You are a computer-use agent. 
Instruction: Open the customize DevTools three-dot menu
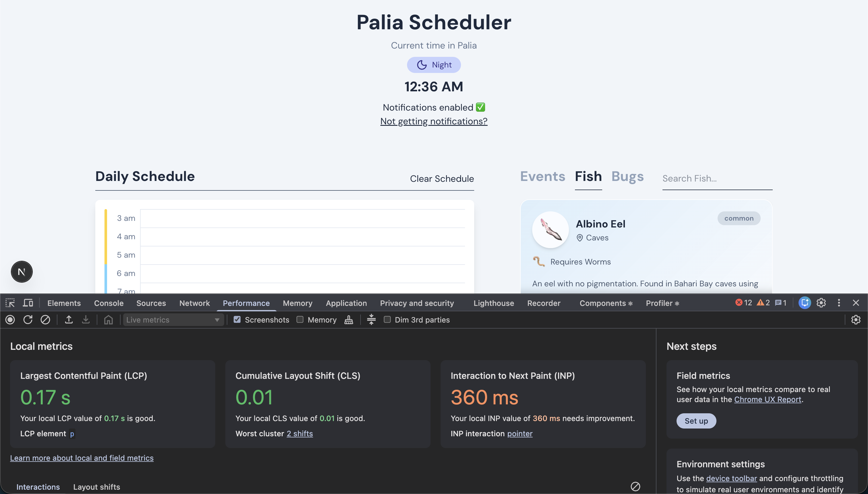coord(838,303)
